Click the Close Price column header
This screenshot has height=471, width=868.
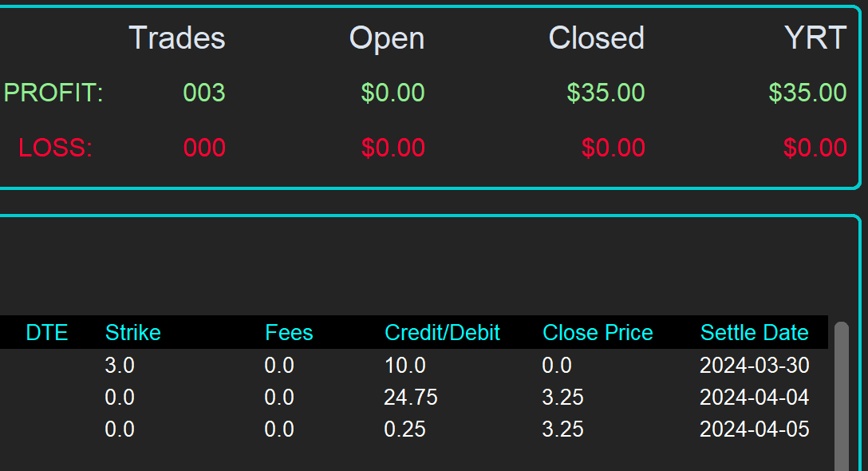[x=598, y=332]
